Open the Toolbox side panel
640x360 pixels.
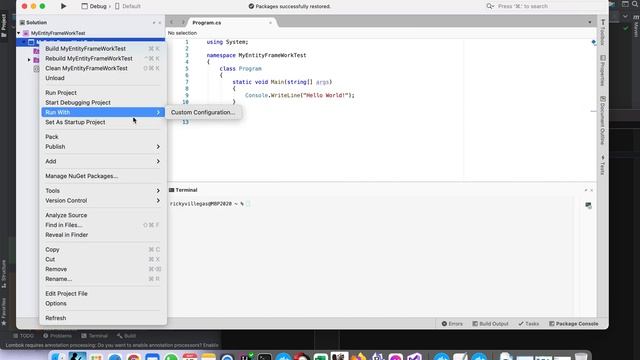[x=603, y=32]
